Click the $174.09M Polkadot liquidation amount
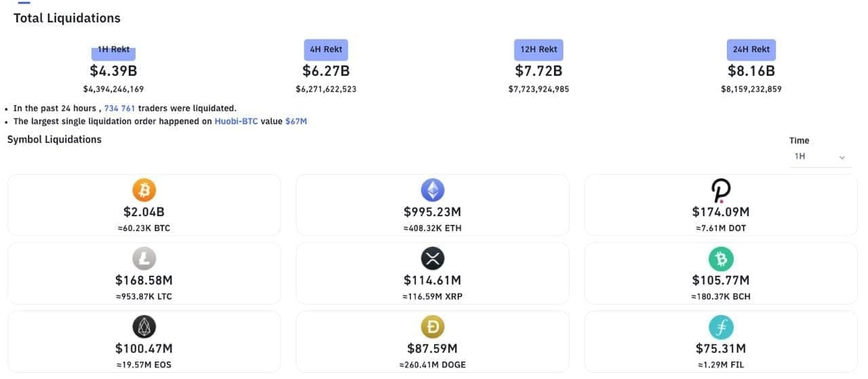The image size is (868, 379). coord(721,212)
